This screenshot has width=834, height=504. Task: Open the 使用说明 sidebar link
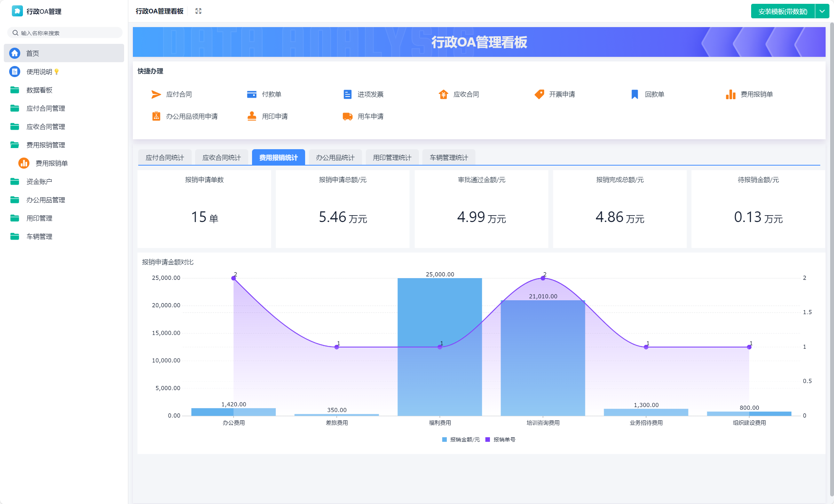39,72
